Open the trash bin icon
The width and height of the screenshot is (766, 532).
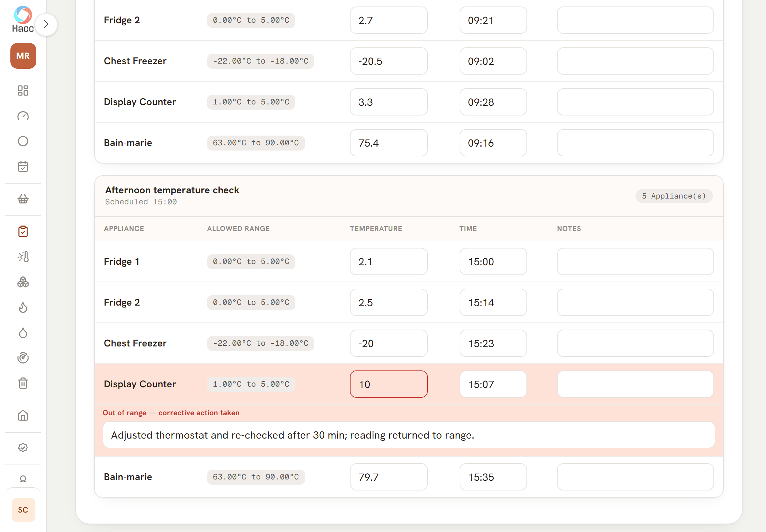pyautogui.click(x=23, y=383)
